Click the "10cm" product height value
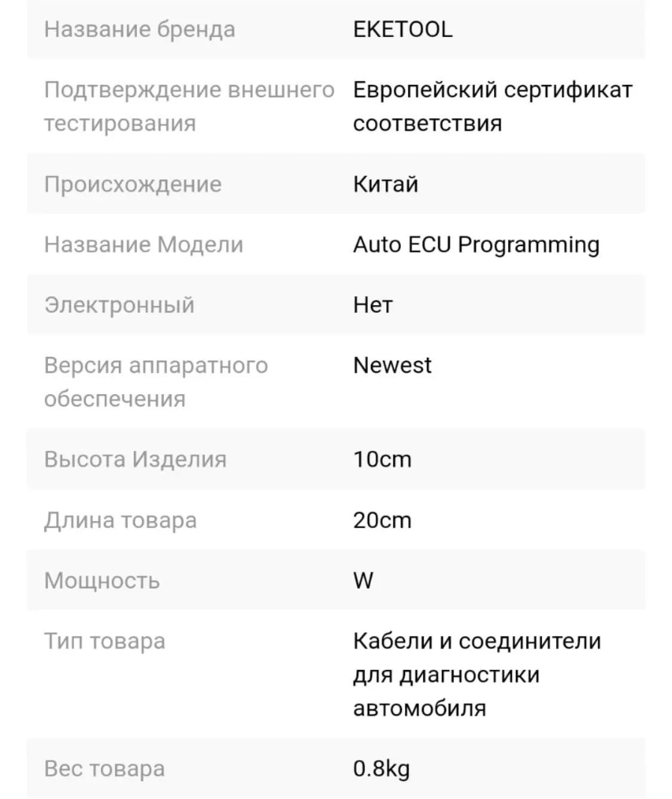 click(382, 459)
